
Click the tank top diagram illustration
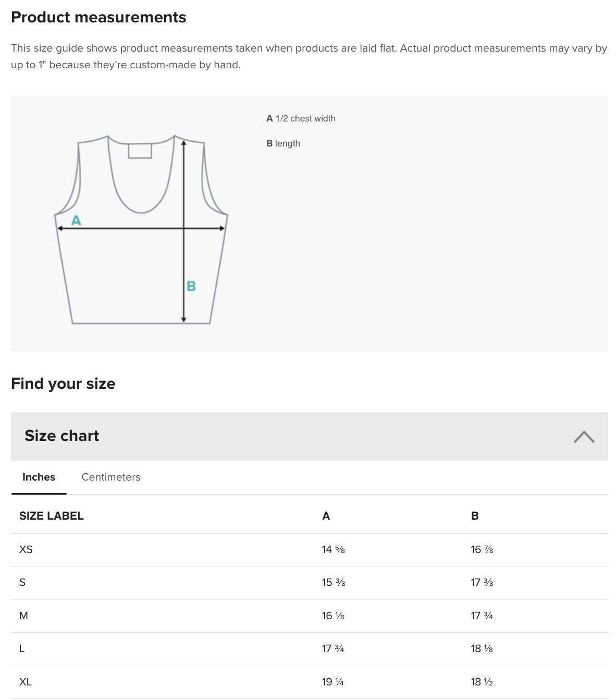tap(141, 229)
